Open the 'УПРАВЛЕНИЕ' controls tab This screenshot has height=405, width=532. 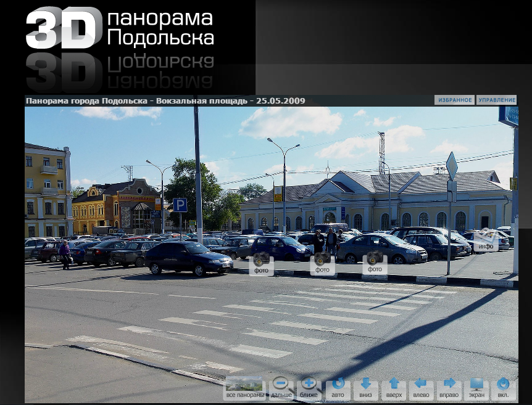point(496,100)
